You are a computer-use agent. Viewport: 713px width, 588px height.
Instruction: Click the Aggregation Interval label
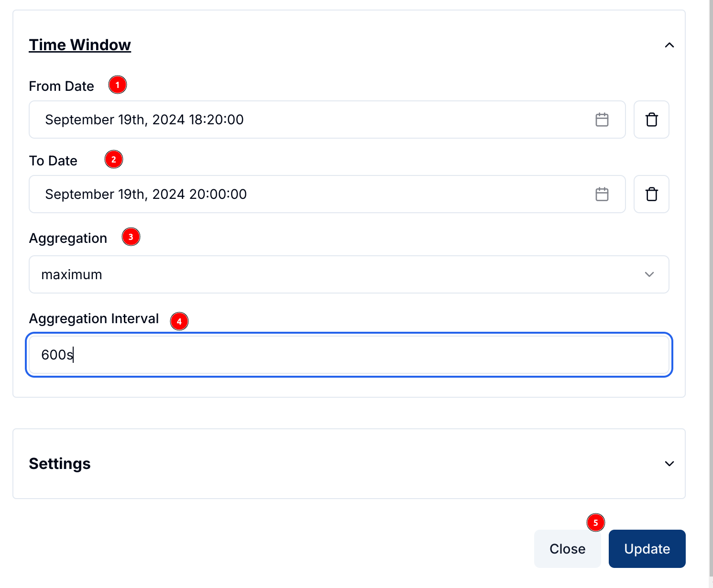[x=94, y=318]
